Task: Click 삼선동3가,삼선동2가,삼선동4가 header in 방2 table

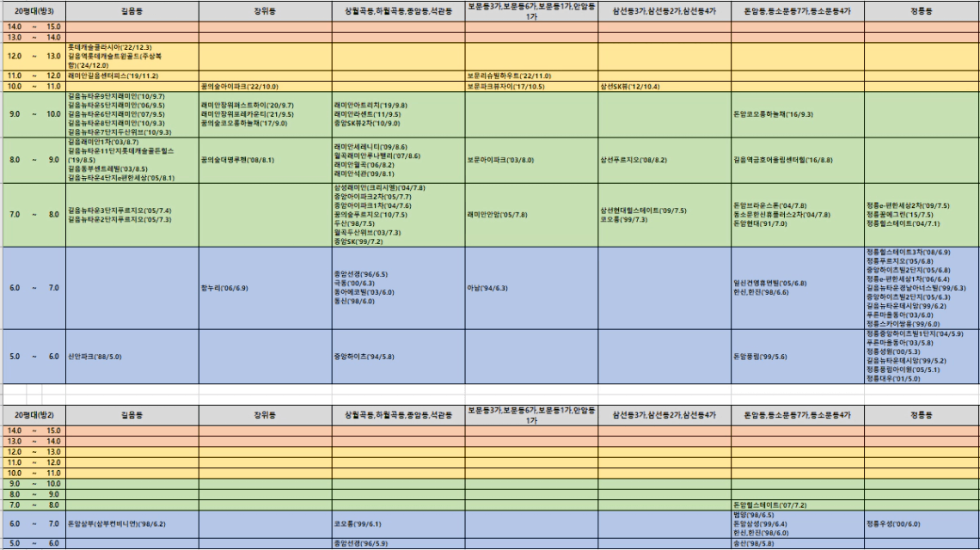Action: 665,415
